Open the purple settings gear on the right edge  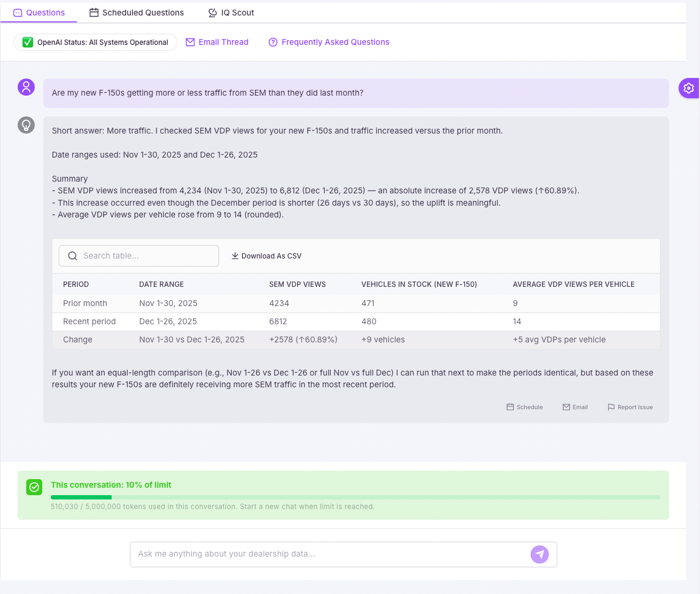[x=689, y=88]
